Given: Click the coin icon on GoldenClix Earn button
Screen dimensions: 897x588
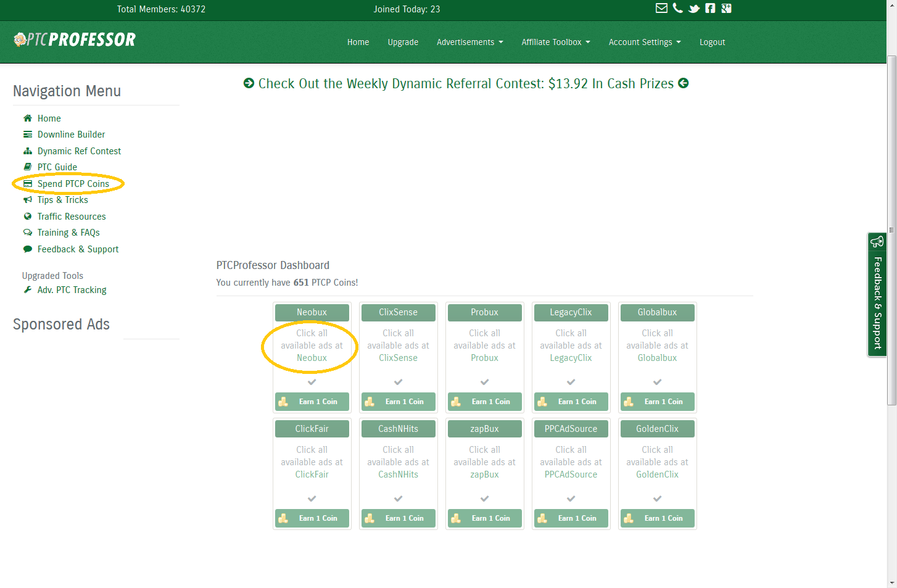Looking at the screenshot, I should 629,518.
